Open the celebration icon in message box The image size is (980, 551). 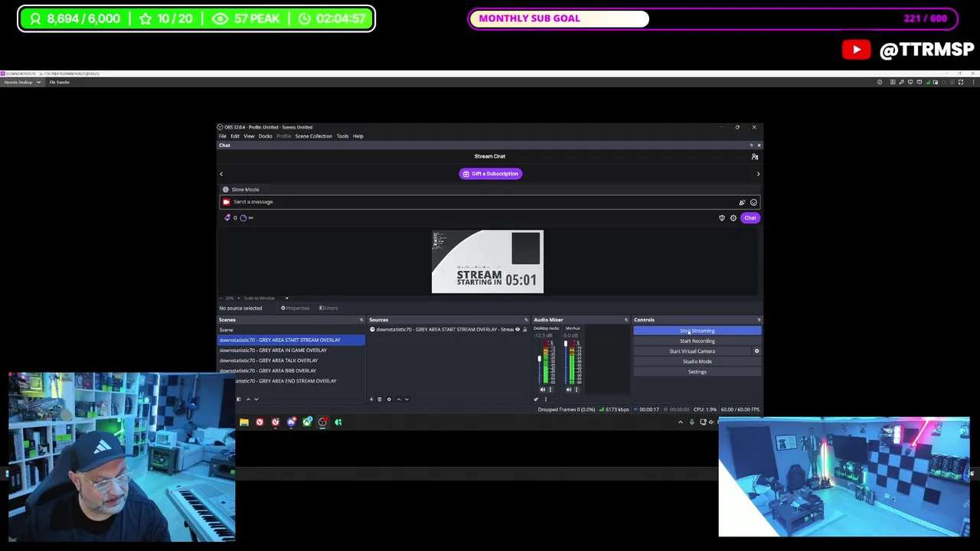point(742,203)
